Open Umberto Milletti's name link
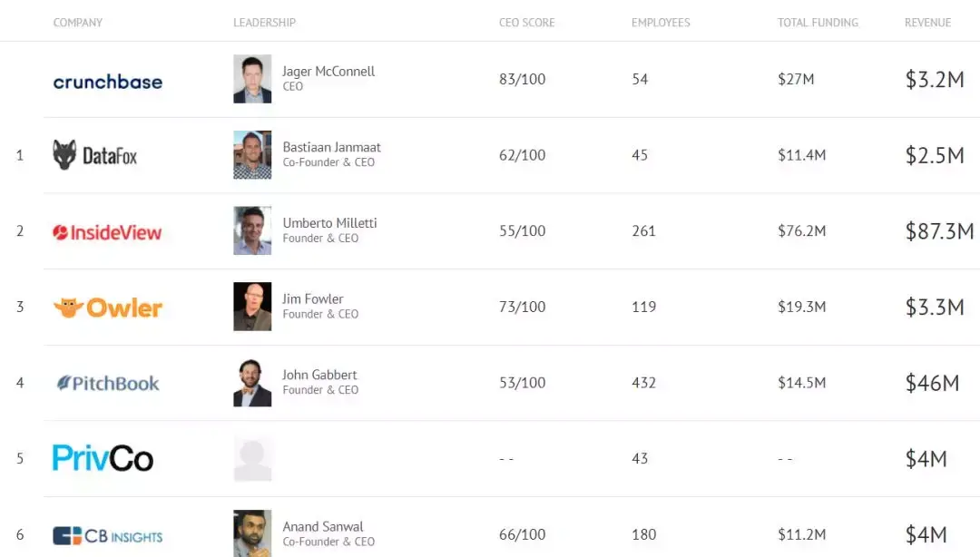This screenshot has height=557, width=980. point(329,223)
